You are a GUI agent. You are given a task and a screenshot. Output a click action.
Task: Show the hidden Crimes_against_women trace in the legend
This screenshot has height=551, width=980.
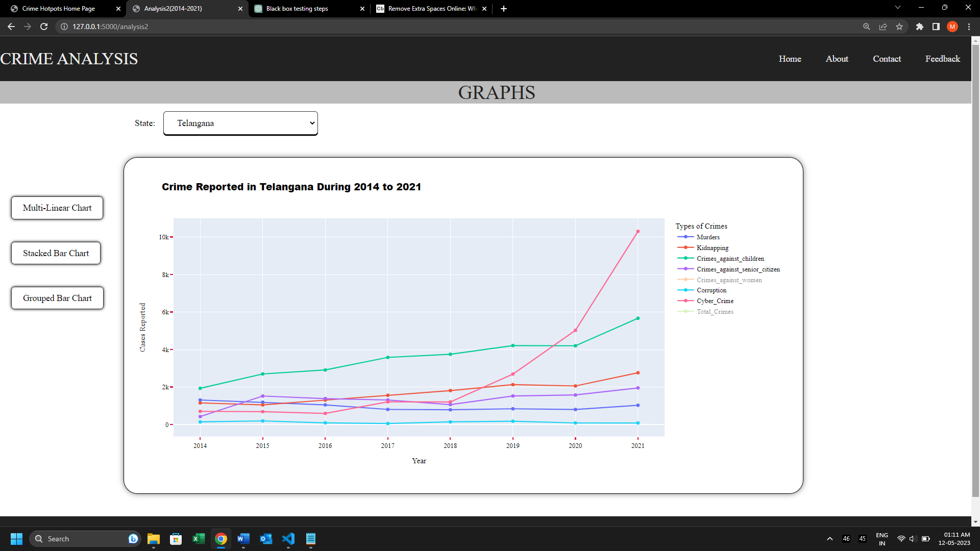(729, 280)
